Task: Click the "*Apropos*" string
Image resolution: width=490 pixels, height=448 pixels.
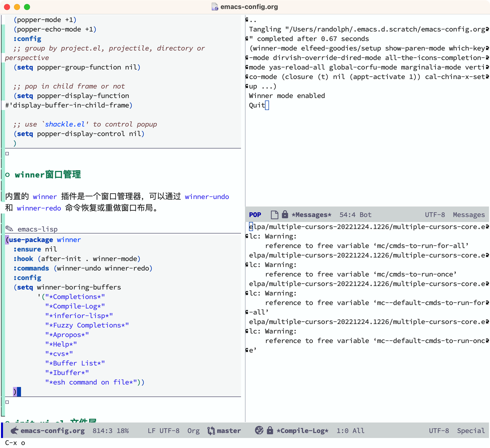Action: click(x=67, y=335)
